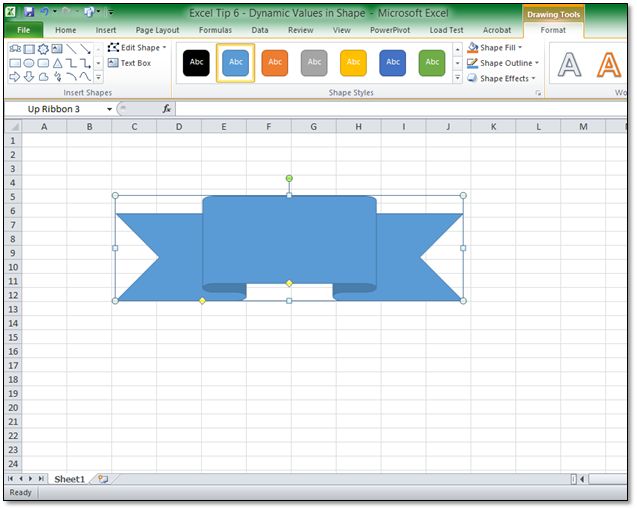The width and height of the screenshot is (637, 510).
Task: Pick the elbow arrow connector shape
Action: click(x=85, y=63)
